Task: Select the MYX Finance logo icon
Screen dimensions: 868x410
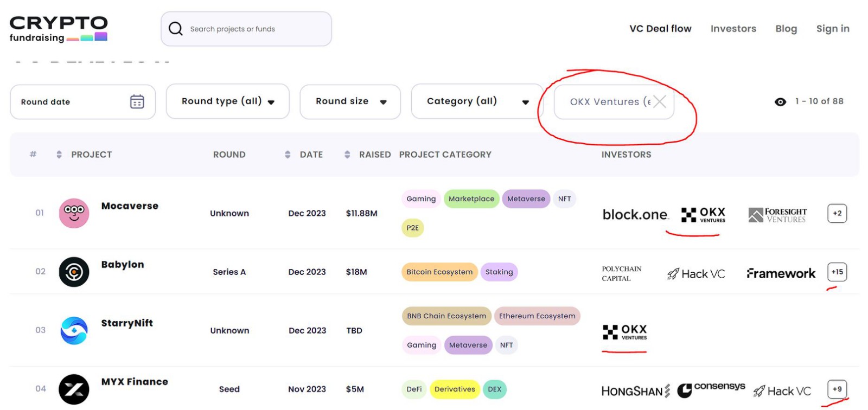Action: click(x=74, y=389)
